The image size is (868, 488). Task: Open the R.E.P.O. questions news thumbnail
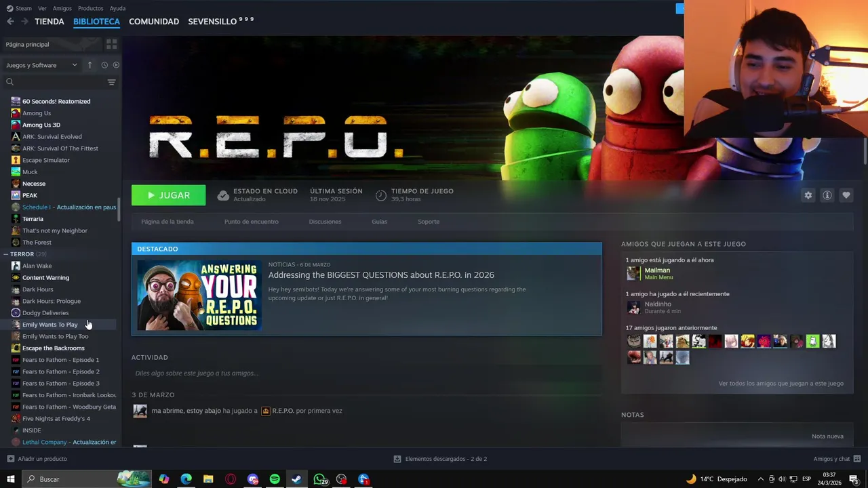pos(199,296)
